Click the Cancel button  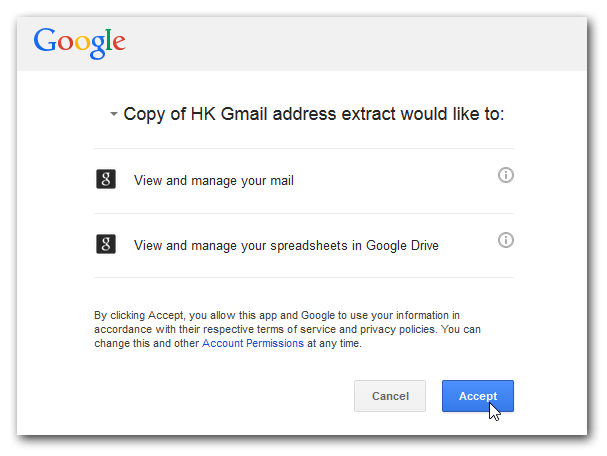click(x=390, y=396)
